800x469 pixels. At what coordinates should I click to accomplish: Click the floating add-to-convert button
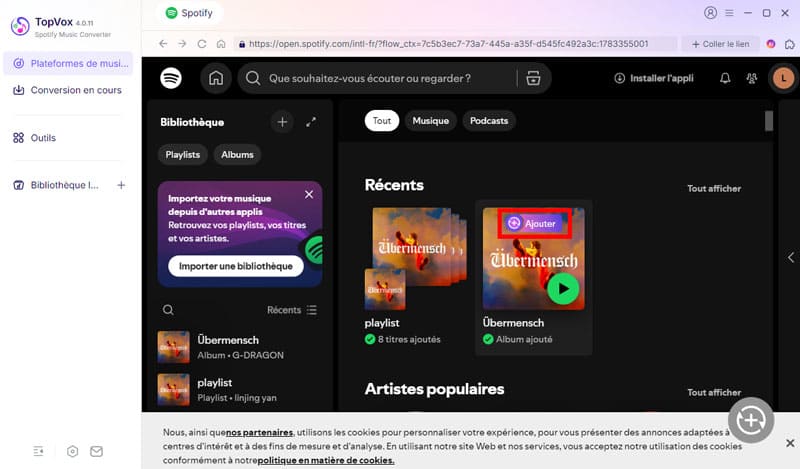click(751, 421)
